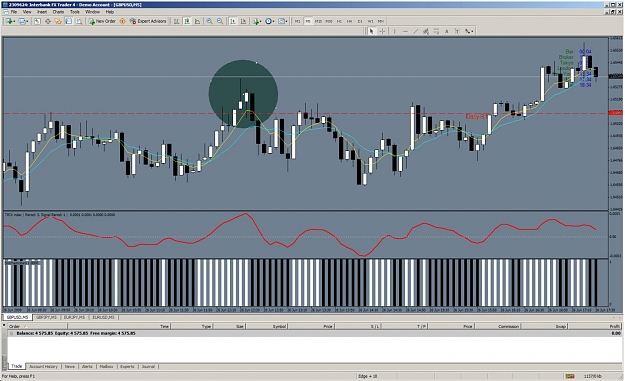Toggle Auto Scroll chart icon
This screenshot has width=625, height=381.
[x=233, y=21]
